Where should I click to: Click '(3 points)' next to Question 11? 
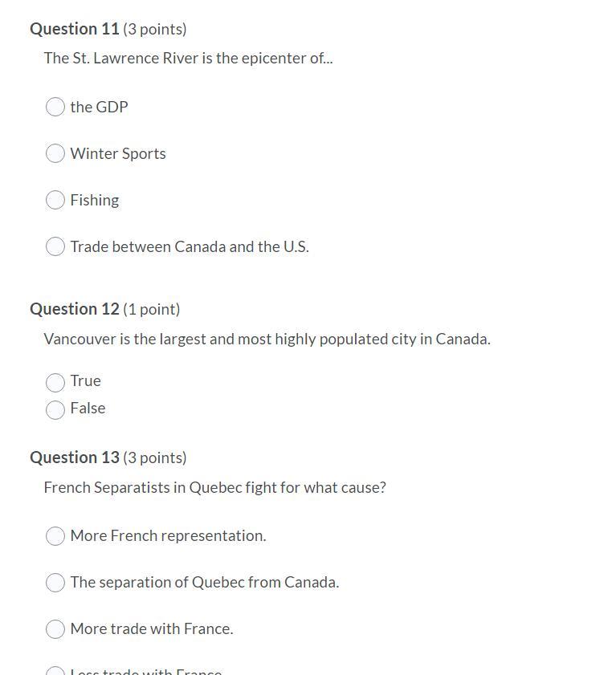point(154,29)
